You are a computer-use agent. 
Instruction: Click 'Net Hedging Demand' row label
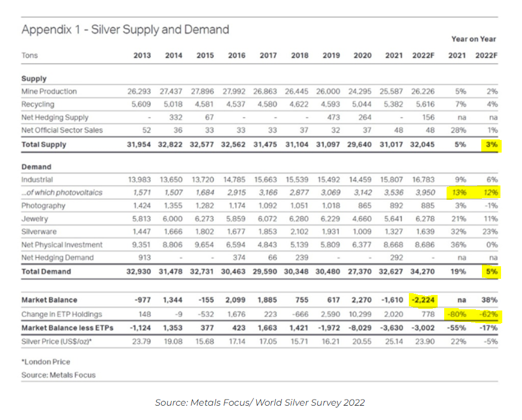click(57, 258)
